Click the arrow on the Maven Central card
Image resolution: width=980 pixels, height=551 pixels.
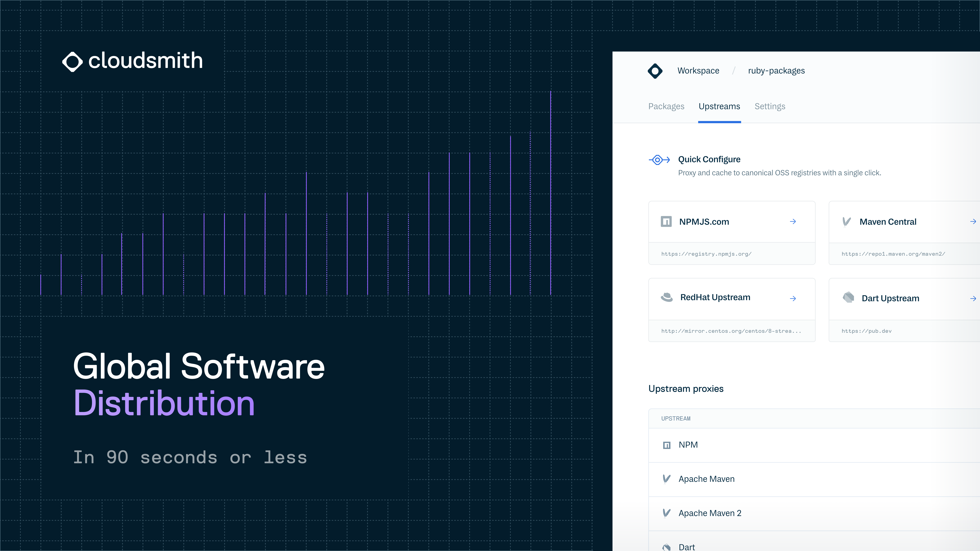973,222
